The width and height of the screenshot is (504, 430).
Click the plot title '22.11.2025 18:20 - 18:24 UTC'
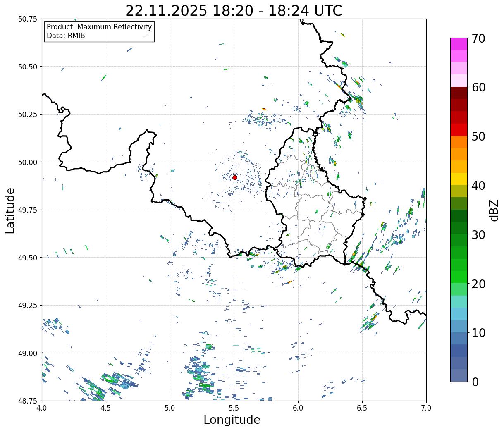click(x=234, y=11)
